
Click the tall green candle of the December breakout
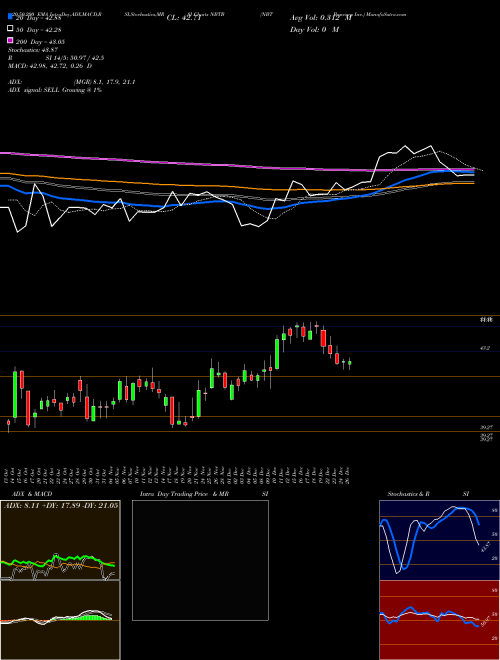tap(277, 354)
